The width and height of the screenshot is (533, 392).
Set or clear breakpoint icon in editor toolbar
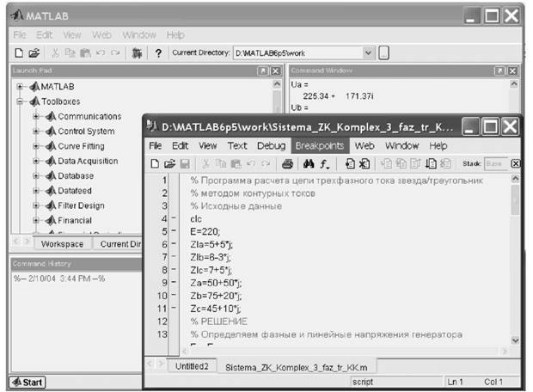(350, 164)
